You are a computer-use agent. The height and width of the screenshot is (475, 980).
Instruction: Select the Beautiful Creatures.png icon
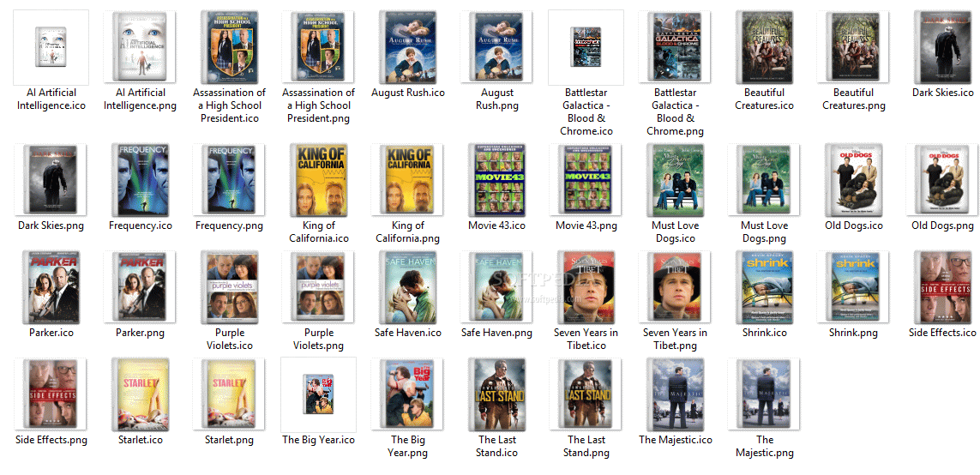click(853, 47)
